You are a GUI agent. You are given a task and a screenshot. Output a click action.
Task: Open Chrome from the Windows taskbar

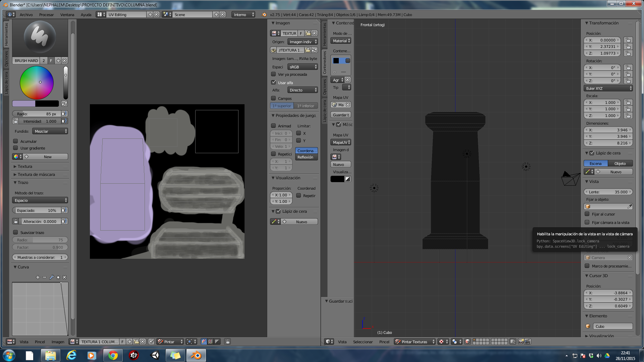point(113,355)
